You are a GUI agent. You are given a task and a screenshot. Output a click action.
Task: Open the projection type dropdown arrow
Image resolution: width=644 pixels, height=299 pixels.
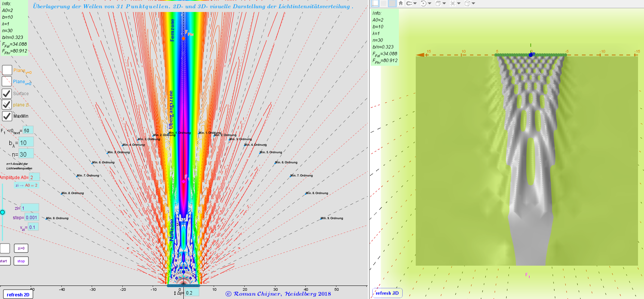(x=473, y=3)
